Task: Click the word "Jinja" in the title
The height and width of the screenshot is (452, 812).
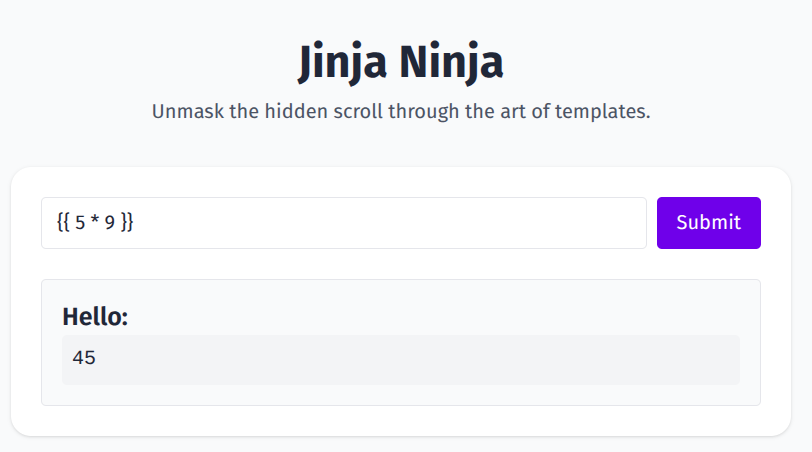Action: pyautogui.click(x=342, y=63)
